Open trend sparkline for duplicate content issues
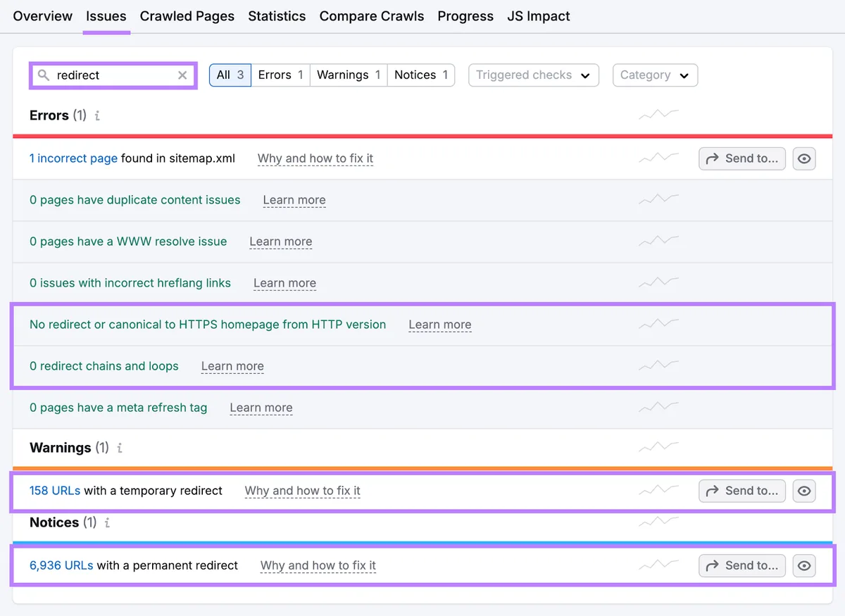The height and width of the screenshot is (616, 845). point(659,200)
